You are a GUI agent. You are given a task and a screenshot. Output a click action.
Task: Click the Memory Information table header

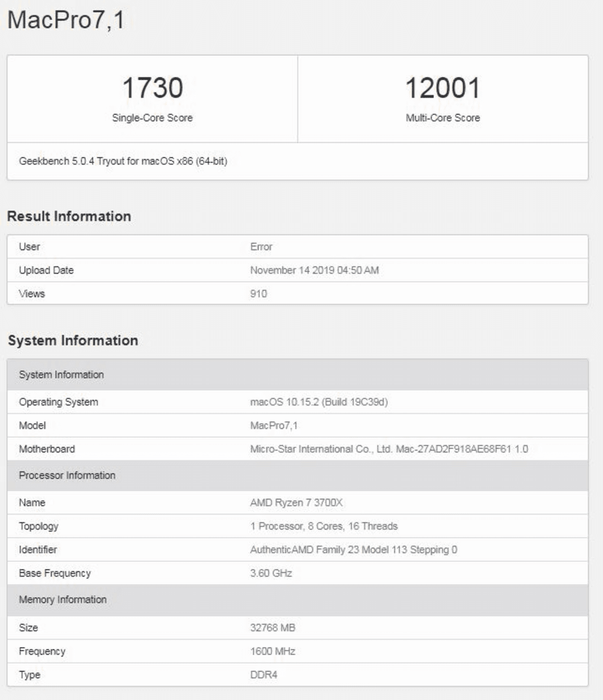(x=297, y=600)
